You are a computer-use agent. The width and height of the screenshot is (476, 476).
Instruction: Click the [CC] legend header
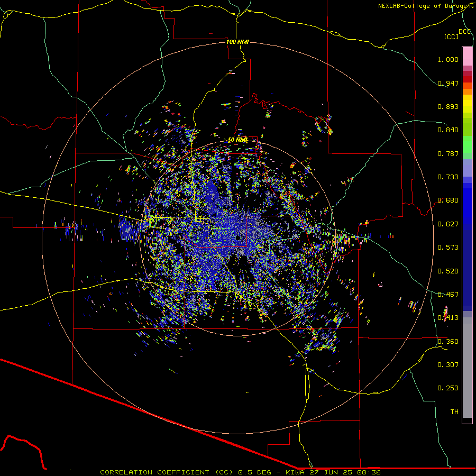(x=451, y=36)
